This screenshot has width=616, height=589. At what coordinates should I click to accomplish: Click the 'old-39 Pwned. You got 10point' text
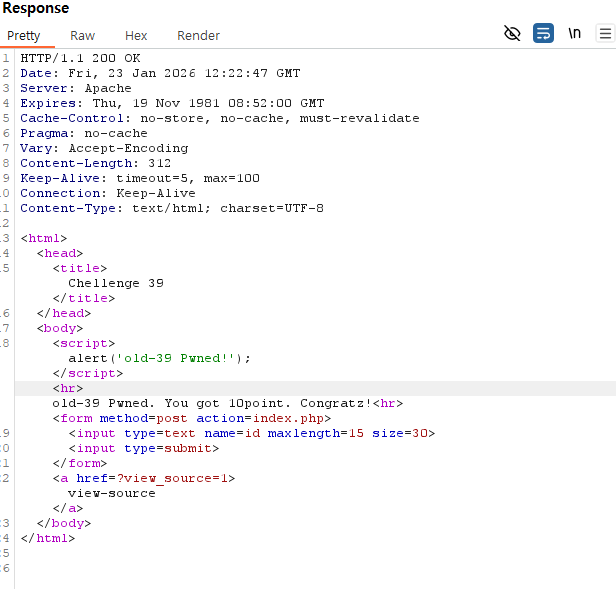[171, 403]
